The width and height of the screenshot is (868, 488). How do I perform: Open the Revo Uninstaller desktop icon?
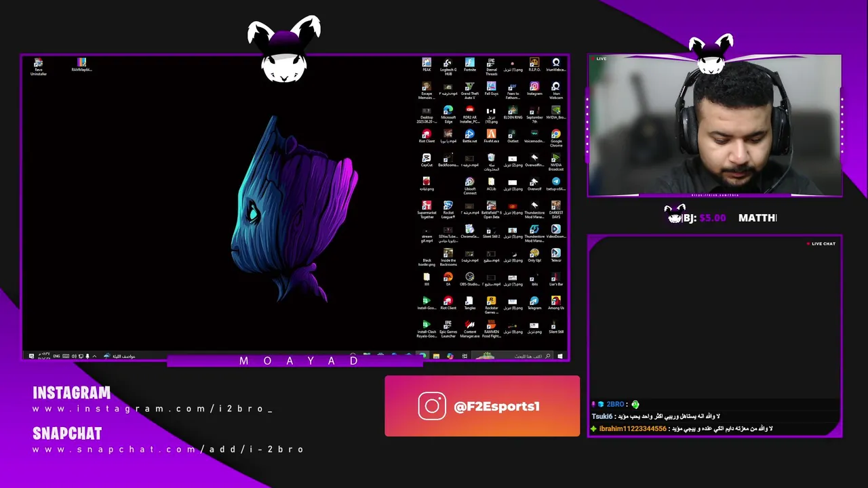39,67
